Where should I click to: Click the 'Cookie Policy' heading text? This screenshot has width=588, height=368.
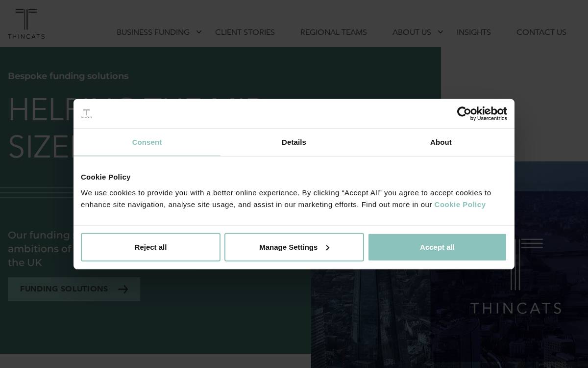click(x=106, y=177)
